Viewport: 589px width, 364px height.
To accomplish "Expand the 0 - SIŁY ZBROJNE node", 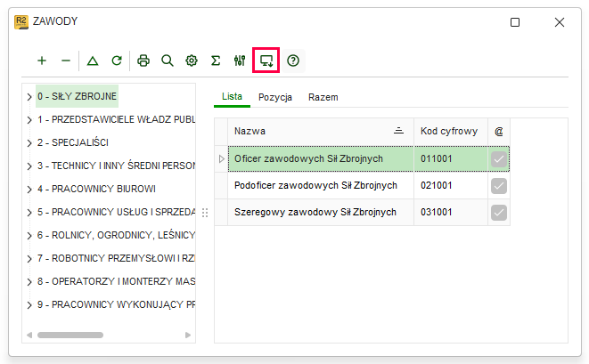I will [x=29, y=97].
